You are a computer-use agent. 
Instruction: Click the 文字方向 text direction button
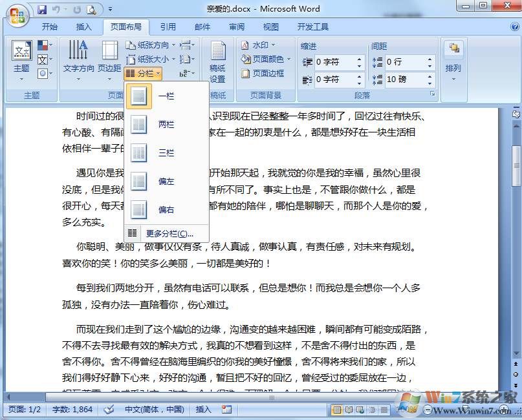(x=78, y=61)
